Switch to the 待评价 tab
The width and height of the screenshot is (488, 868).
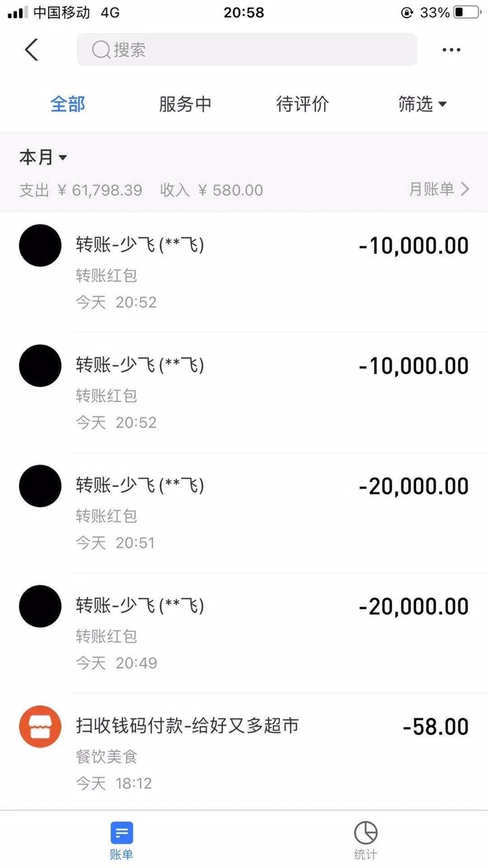point(302,104)
